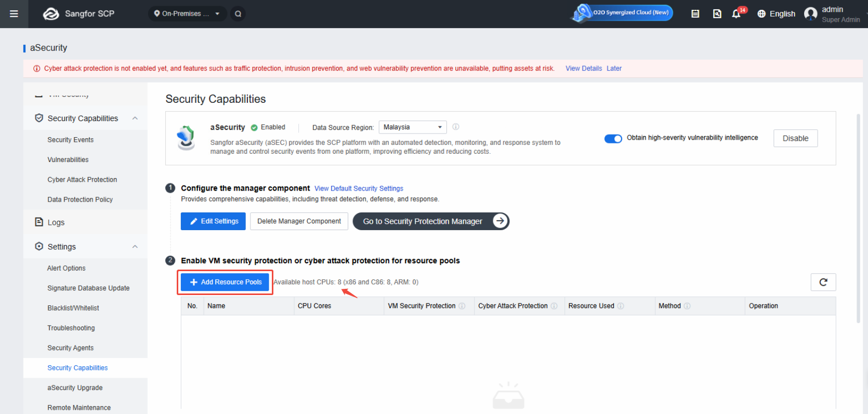Viewport: 868px width, 414px height.
Task: Open Cyber Attack Protection page
Action: tap(82, 180)
